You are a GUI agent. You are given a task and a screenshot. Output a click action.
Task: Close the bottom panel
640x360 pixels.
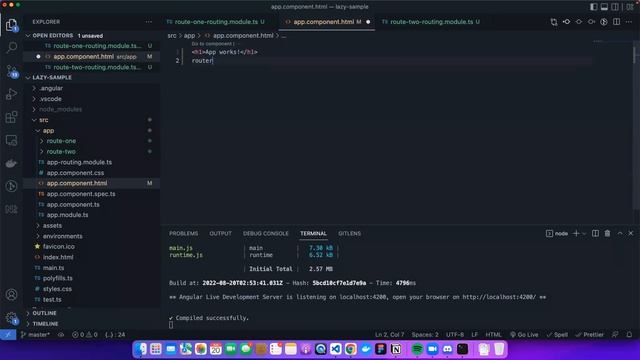631,233
